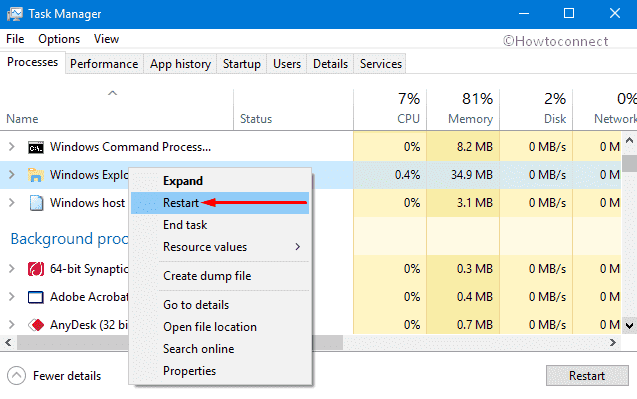Click the Adobe Acrobat process icon

(36, 297)
